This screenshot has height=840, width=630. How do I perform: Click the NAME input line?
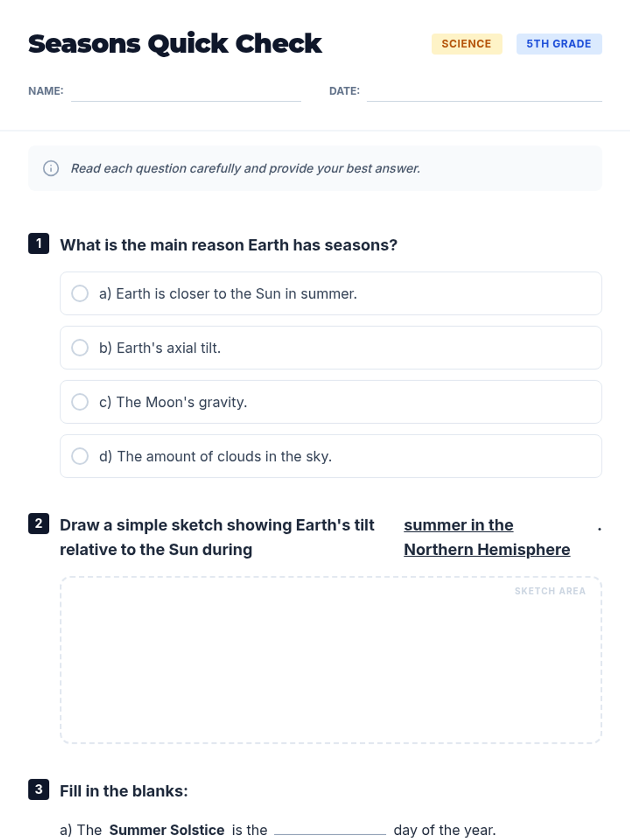click(186, 93)
